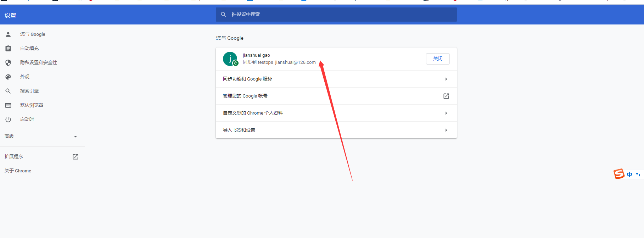Image resolution: width=644 pixels, height=238 pixels.
Task: Open the 默认浏览器 section
Action: point(32,105)
